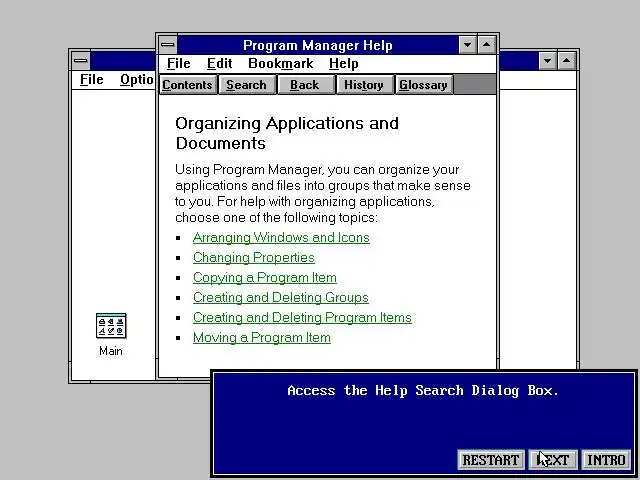Open the Help window control-menu box
Viewport: 640px width, 480px height.
(168, 44)
